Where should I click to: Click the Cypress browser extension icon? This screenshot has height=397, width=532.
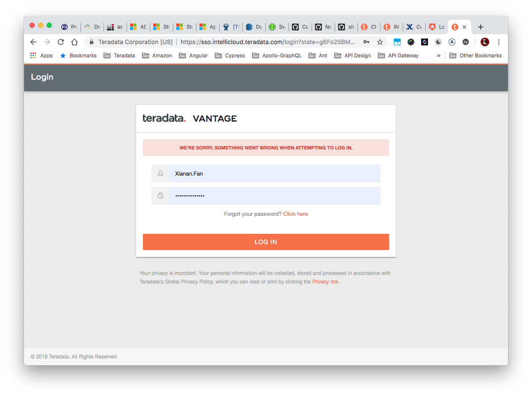pos(466,42)
